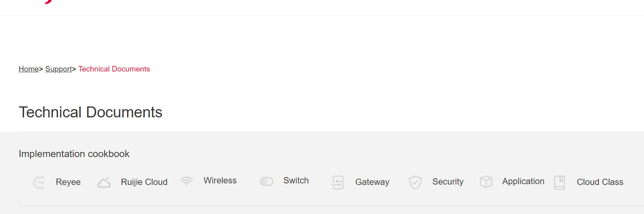This screenshot has width=644, height=214.
Task: Open the Cloud Class category label
Action: tap(600, 182)
